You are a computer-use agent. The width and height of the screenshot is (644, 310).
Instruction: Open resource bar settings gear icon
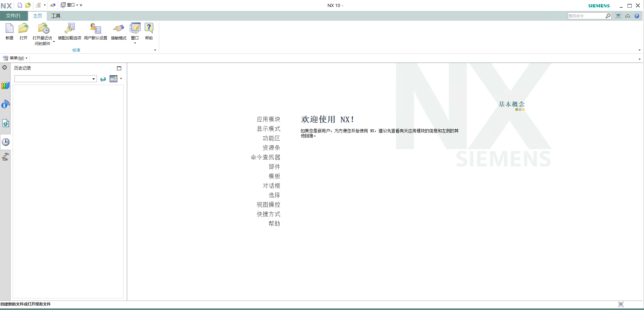click(5, 67)
